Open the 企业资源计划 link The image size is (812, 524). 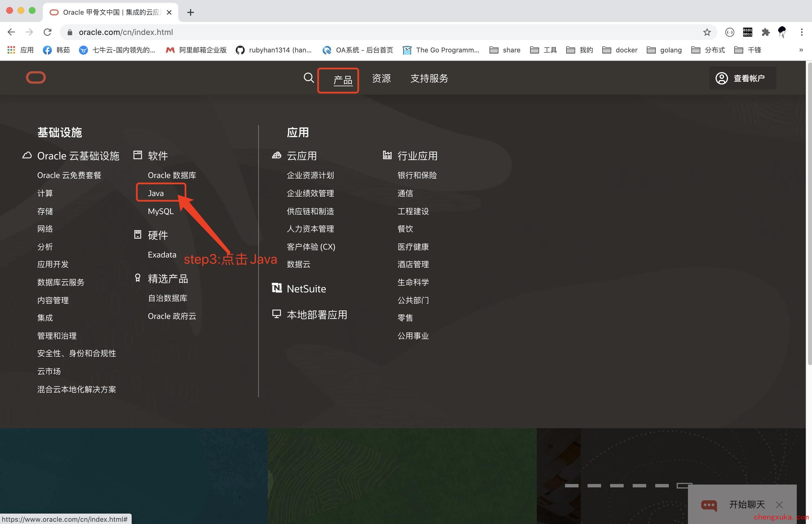click(310, 175)
